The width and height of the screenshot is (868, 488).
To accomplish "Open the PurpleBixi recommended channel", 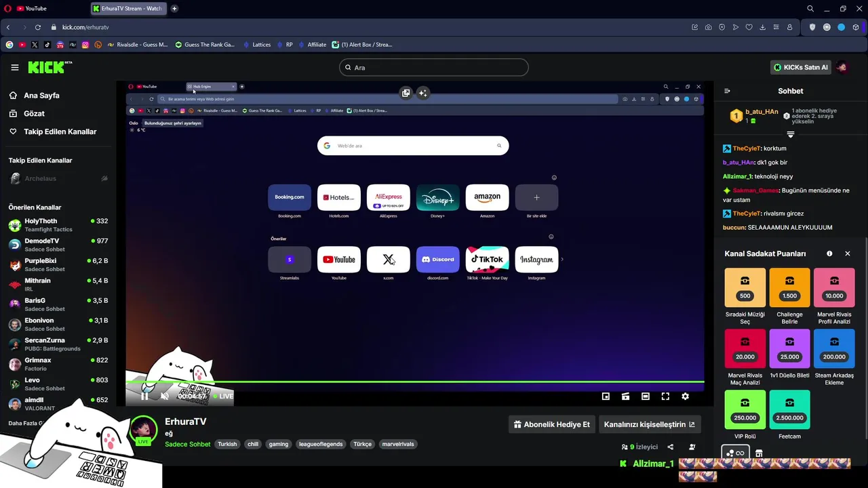I will pos(58,264).
